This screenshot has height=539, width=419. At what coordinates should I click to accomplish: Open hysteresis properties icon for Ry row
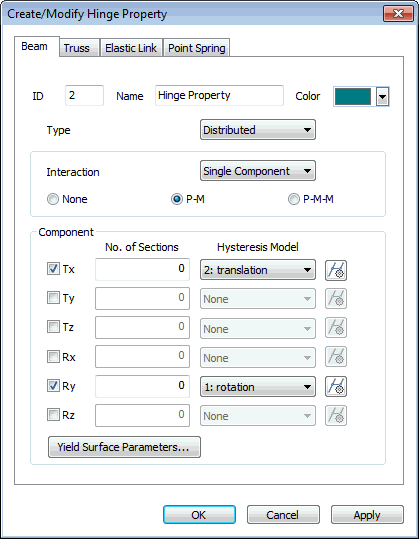pos(336,387)
